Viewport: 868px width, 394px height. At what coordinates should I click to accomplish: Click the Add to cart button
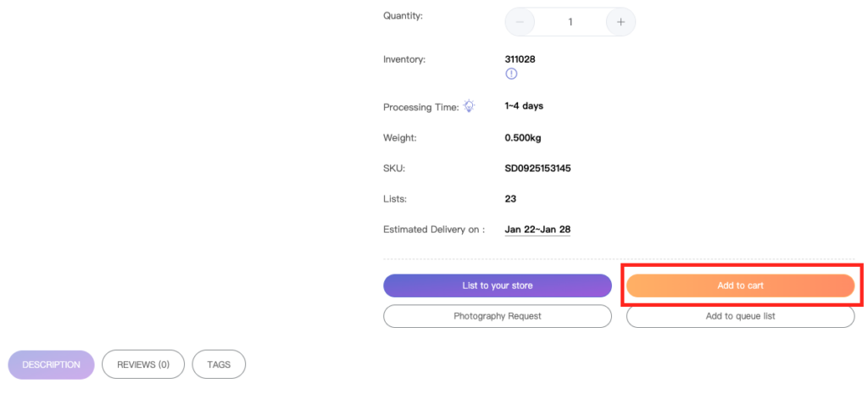tap(740, 286)
